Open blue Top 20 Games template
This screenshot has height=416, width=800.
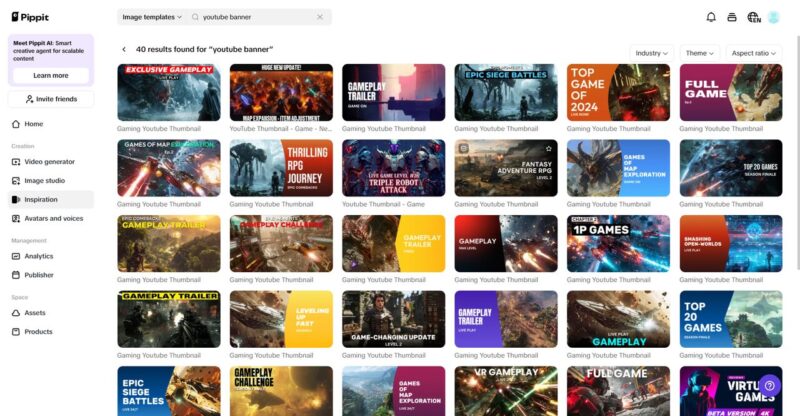[731, 319]
